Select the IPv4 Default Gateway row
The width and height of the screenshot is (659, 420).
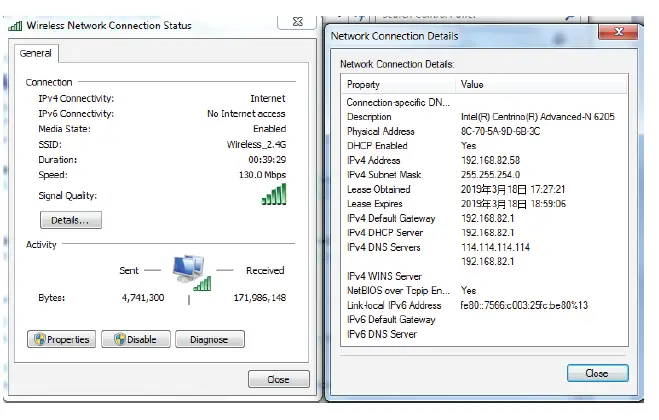click(x=484, y=218)
